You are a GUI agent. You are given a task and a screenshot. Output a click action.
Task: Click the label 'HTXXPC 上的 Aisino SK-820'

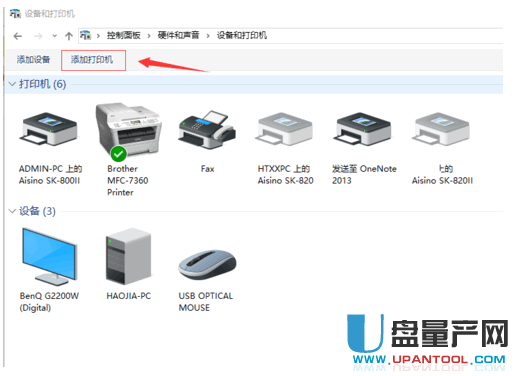click(x=285, y=175)
